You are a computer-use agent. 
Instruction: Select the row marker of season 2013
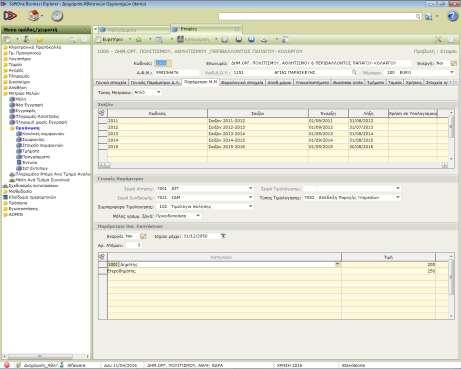(x=103, y=134)
